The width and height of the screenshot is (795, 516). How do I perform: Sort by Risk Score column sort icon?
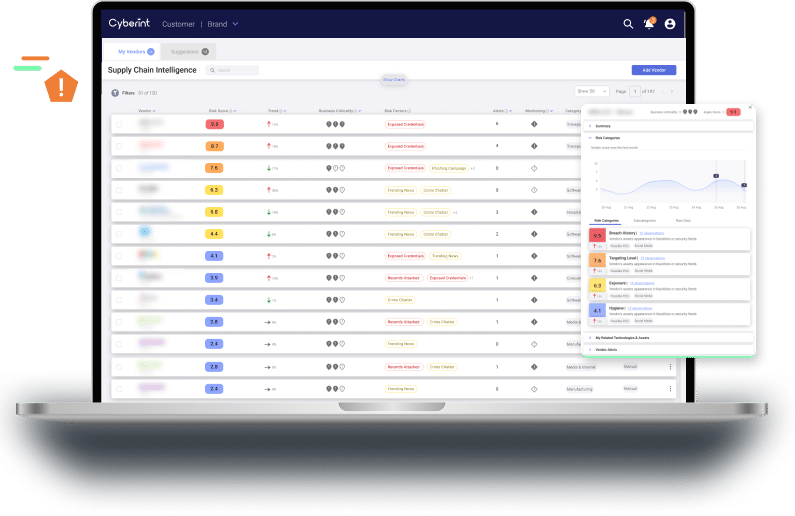click(235, 111)
